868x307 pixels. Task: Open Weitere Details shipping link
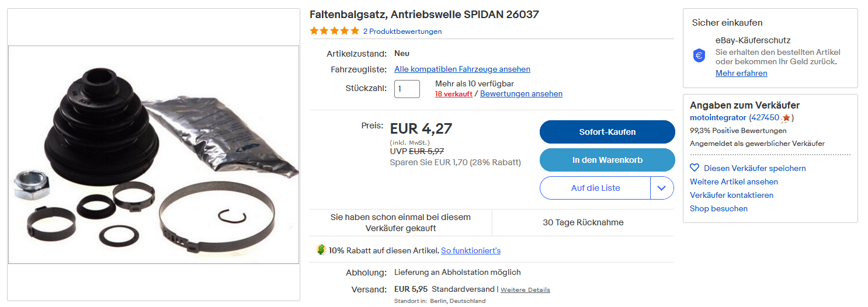click(x=525, y=289)
